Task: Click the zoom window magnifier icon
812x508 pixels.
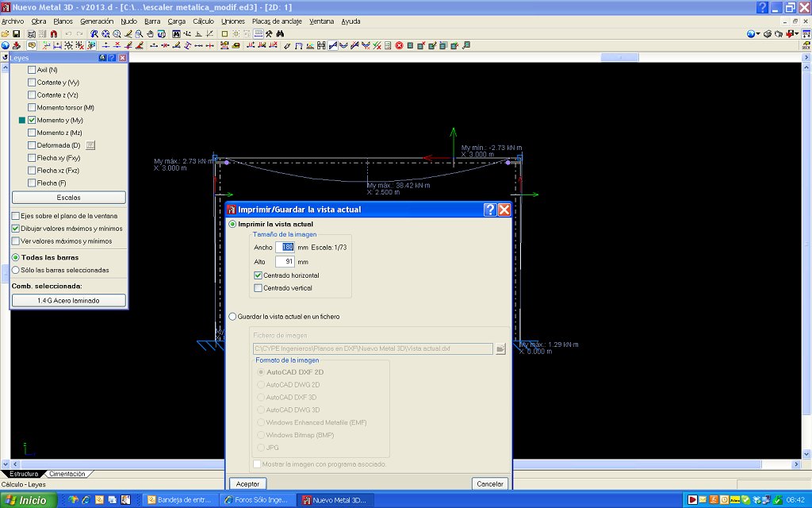Action: (x=139, y=33)
